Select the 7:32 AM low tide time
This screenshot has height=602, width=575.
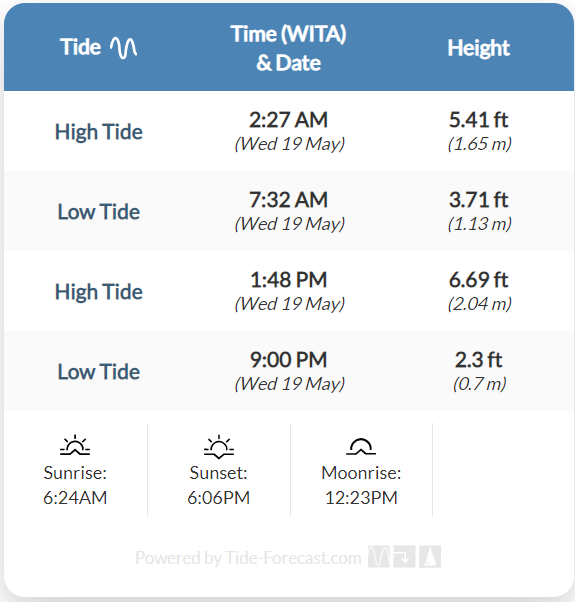click(289, 200)
